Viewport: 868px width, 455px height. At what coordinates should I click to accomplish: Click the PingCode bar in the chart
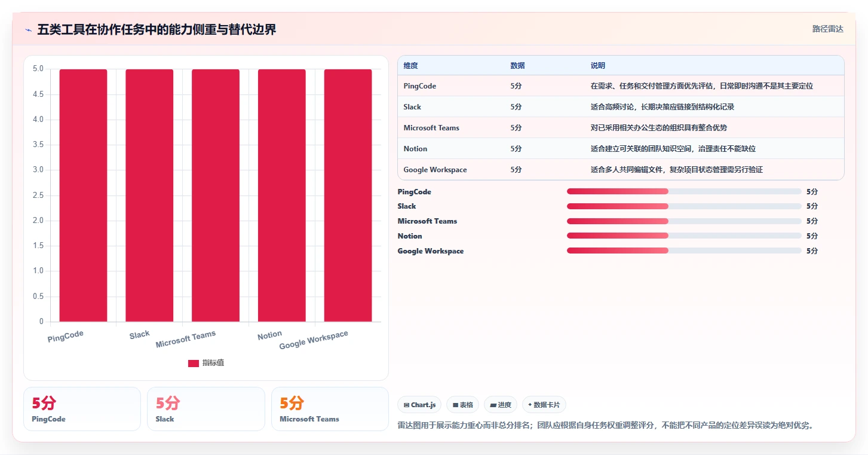click(83, 196)
